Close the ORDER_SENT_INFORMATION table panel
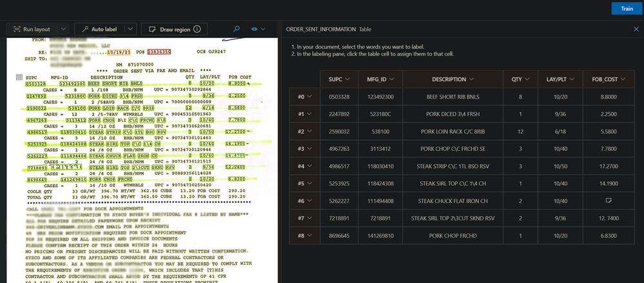The width and height of the screenshot is (644, 283). coord(636,29)
